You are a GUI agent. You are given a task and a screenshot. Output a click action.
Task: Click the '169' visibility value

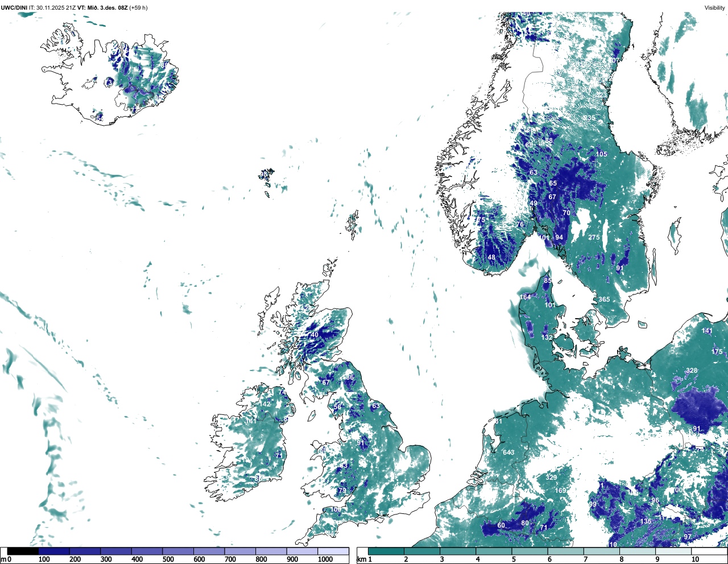click(x=561, y=491)
